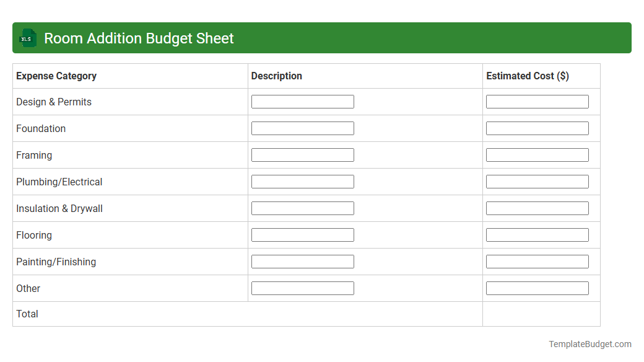
Task: Click the Design & Permits description field
Action: click(302, 101)
